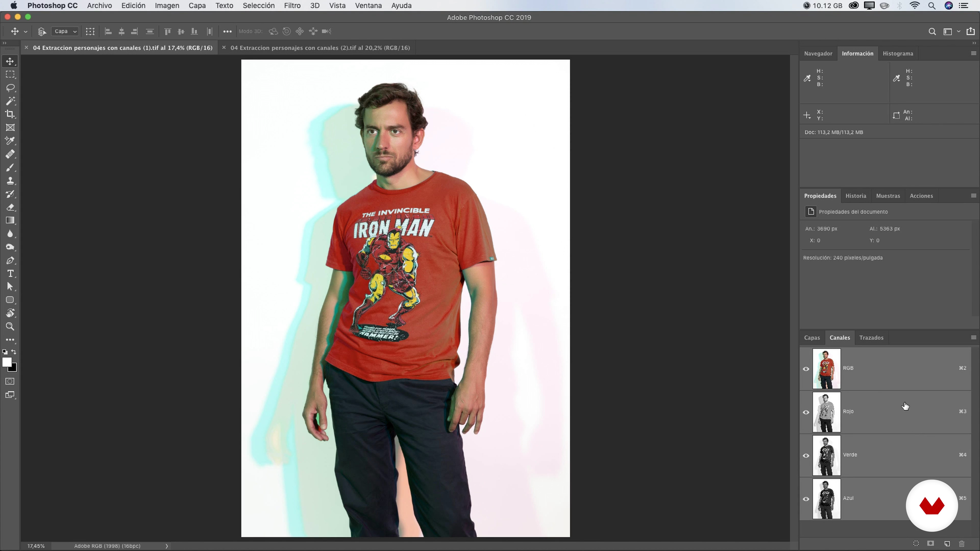Switch to the Capas tab
Screen dimensions: 980x551
pos(812,338)
